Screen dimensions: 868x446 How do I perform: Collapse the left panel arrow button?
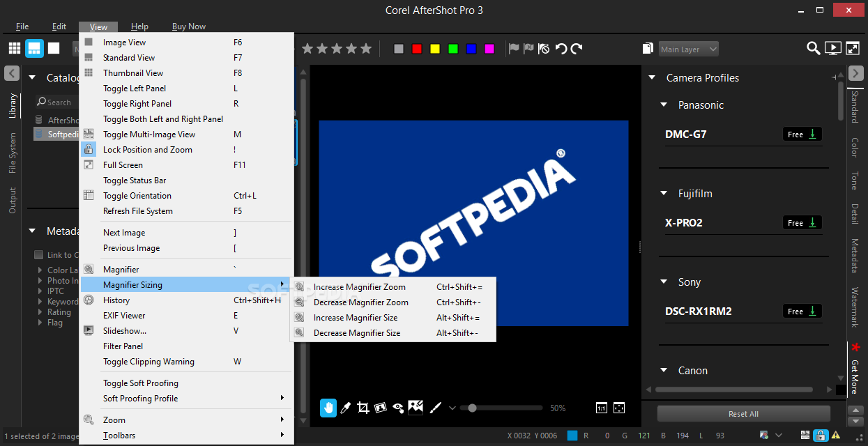tap(13, 73)
